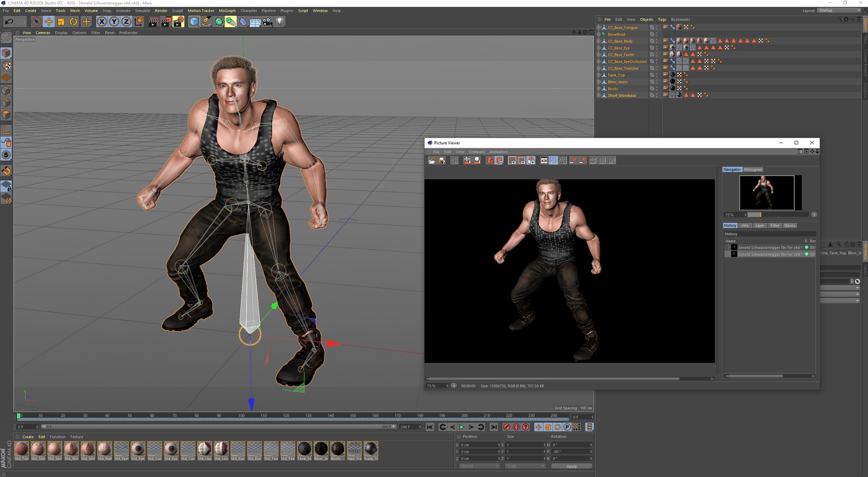
Task: Click Save As icon in Picture Viewer
Action: coord(442,160)
